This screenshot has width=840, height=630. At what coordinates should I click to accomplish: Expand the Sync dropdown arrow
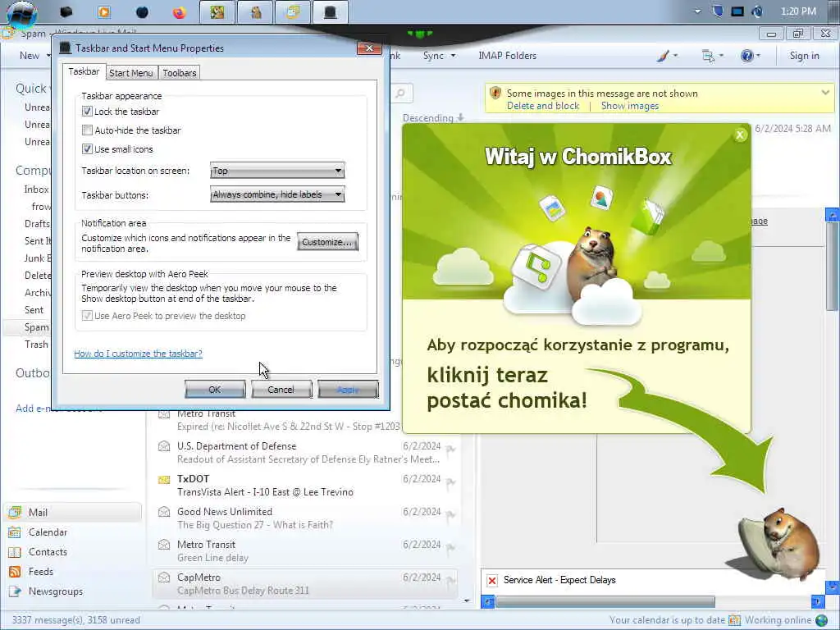[x=453, y=56]
